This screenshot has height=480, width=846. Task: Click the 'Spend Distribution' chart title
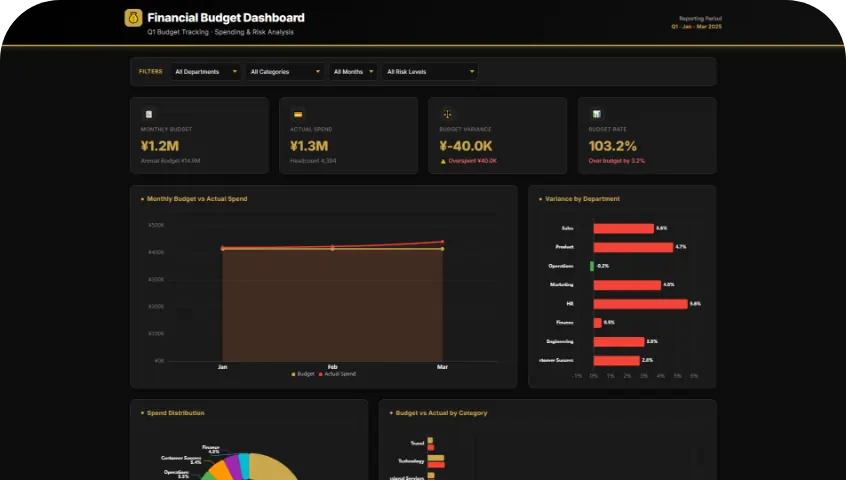tap(175, 413)
